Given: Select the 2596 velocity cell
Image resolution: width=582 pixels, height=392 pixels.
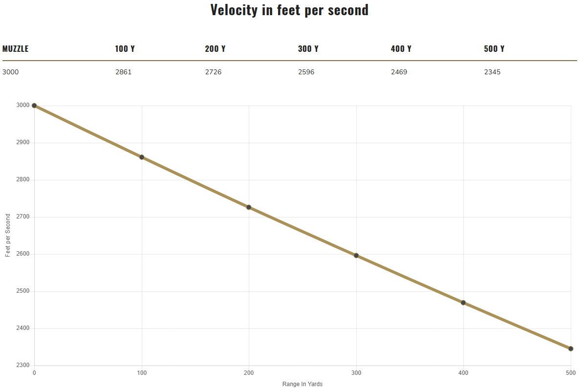Looking at the screenshot, I should (x=306, y=72).
